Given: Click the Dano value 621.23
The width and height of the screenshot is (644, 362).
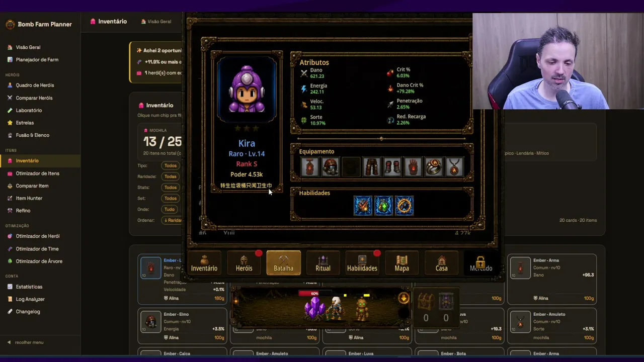Looking at the screenshot, I should coord(317,76).
